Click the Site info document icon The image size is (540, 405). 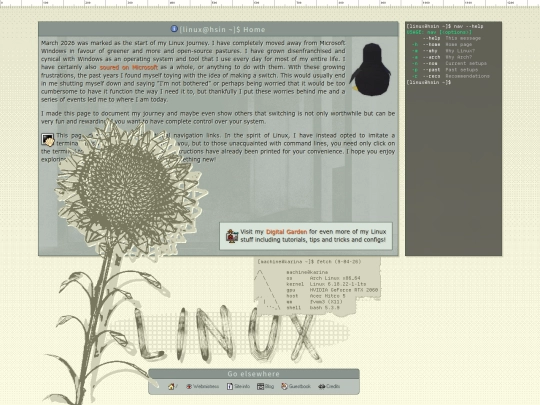230,386
